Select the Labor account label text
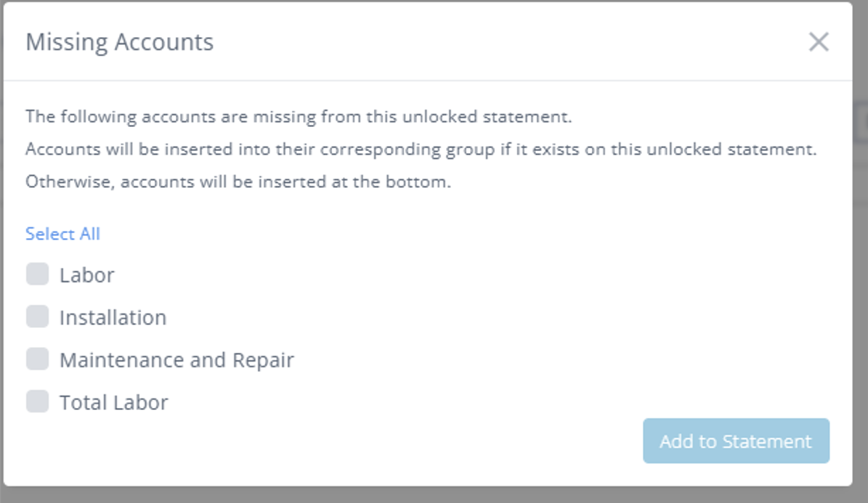The height and width of the screenshot is (503, 868). pos(86,275)
